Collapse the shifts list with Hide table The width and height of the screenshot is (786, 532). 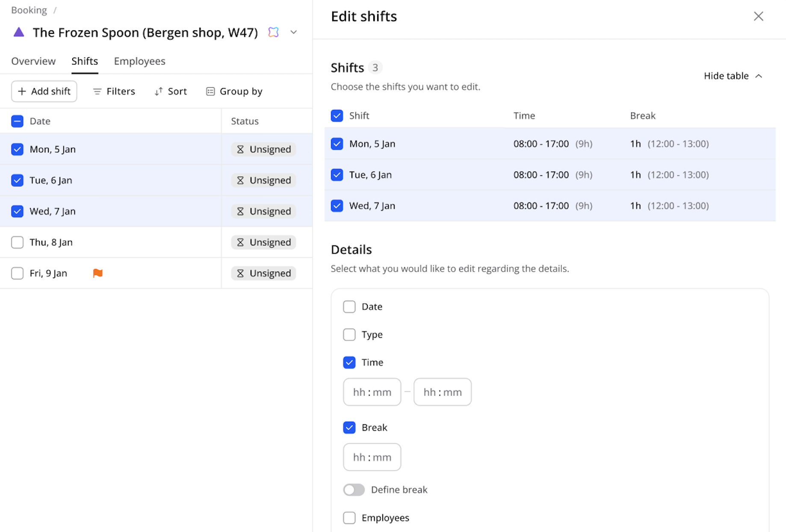733,76
